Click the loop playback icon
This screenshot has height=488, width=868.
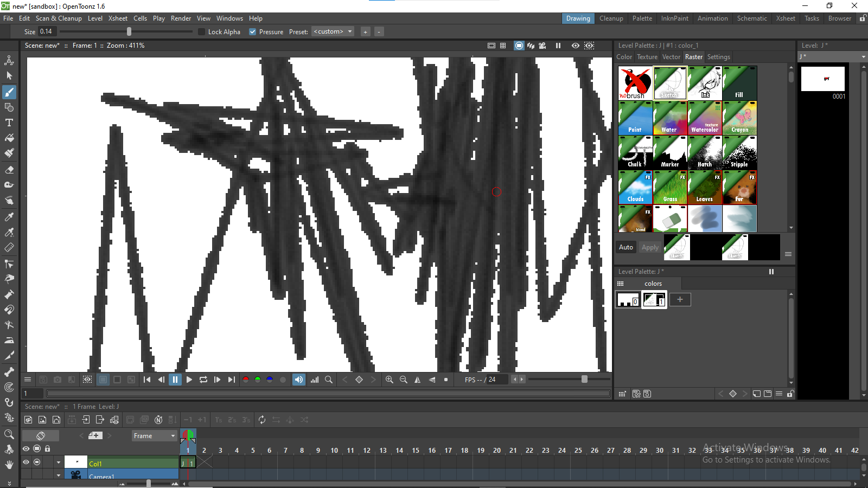(x=203, y=380)
